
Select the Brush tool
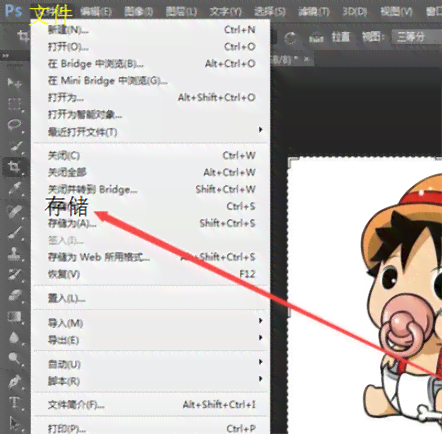[x=14, y=232]
